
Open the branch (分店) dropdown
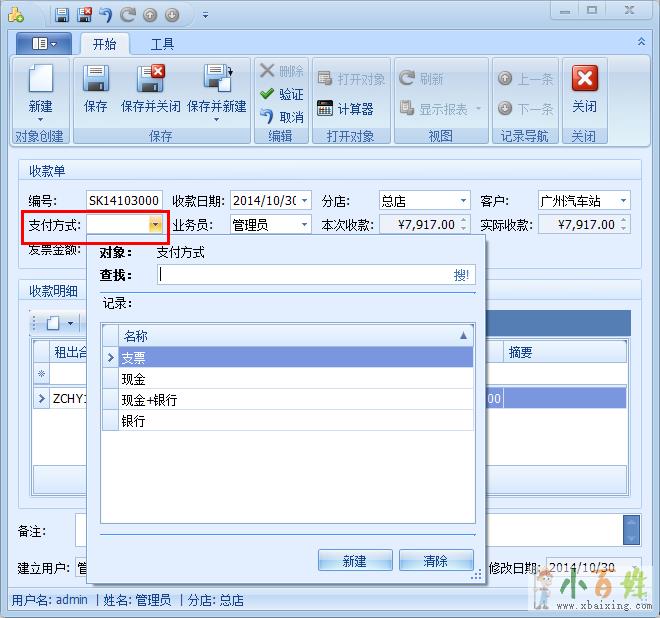click(x=463, y=201)
